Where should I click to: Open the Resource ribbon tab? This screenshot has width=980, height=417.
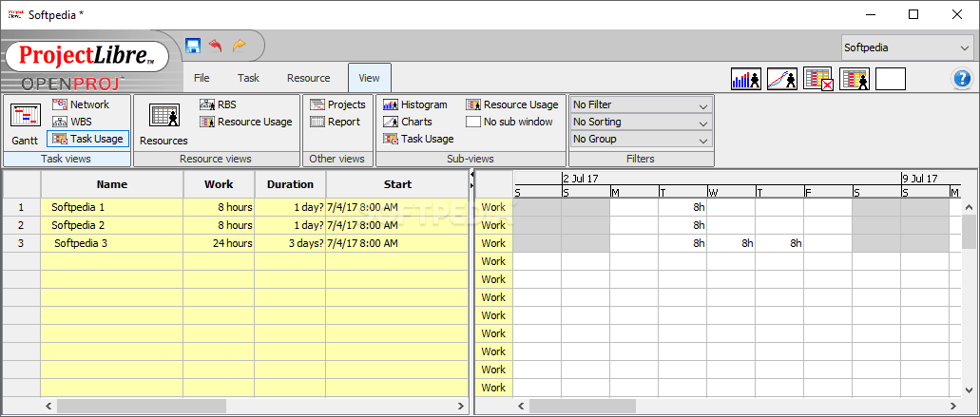pyautogui.click(x=308, y=78)
